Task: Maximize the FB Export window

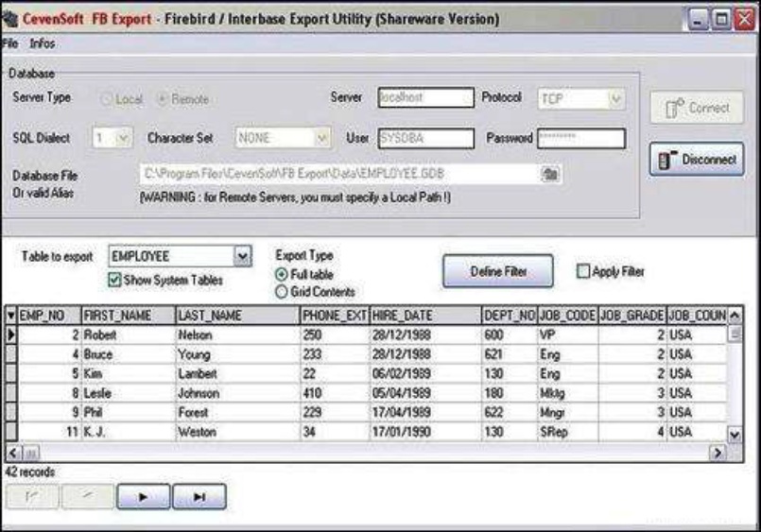Action: tap(721, 20)
